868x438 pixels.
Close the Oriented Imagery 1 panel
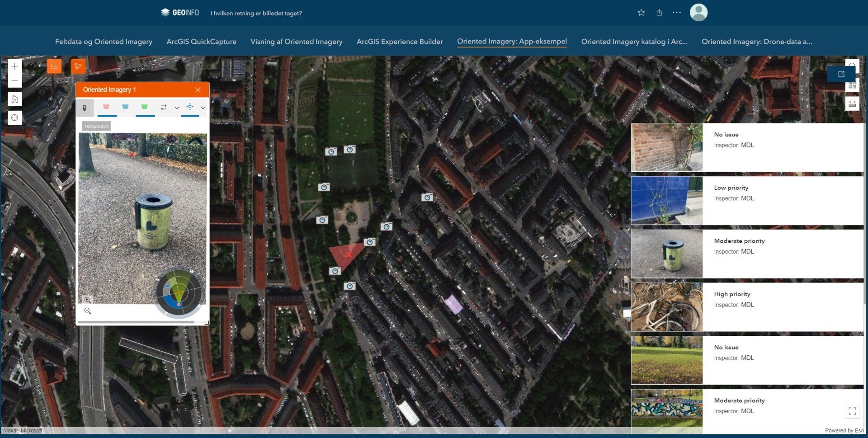click(x=198, y=90)
